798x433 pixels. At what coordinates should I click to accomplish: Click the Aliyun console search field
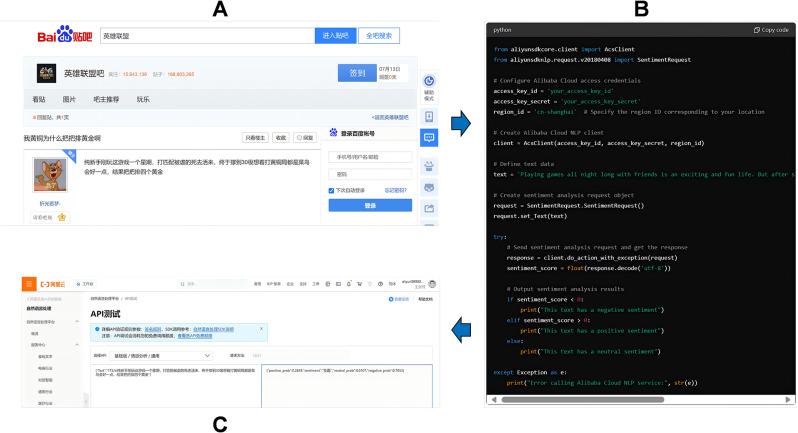point(214,284)
